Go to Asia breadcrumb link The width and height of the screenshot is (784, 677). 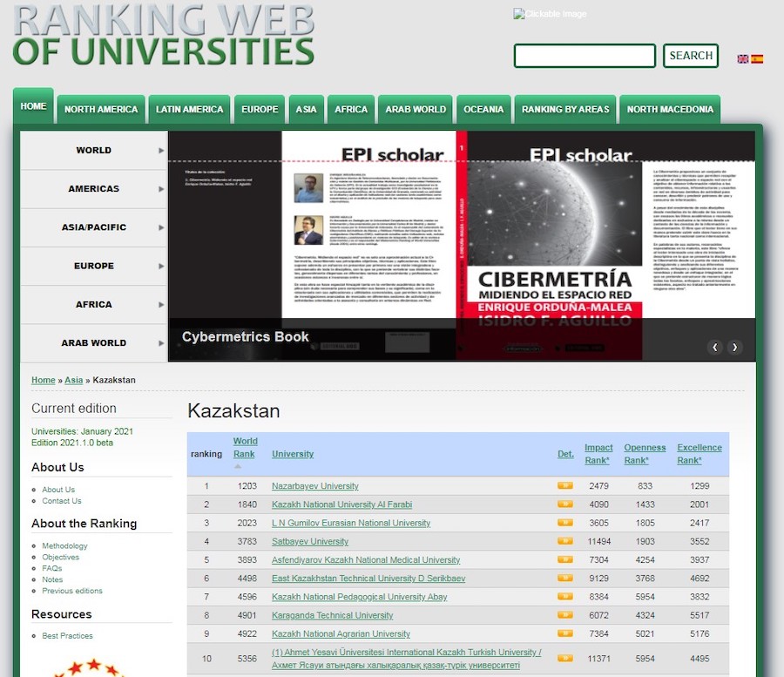click(74, 381)
